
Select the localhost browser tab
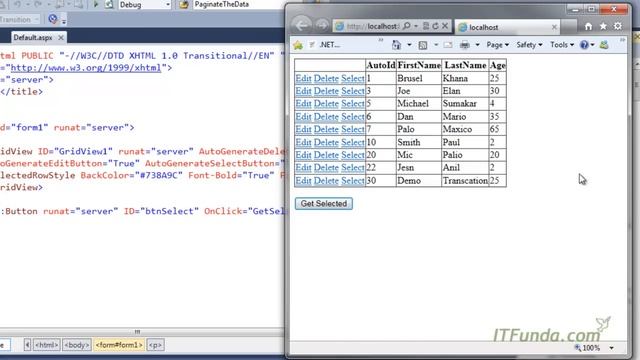pyautogui.click(x=508, y=27)
